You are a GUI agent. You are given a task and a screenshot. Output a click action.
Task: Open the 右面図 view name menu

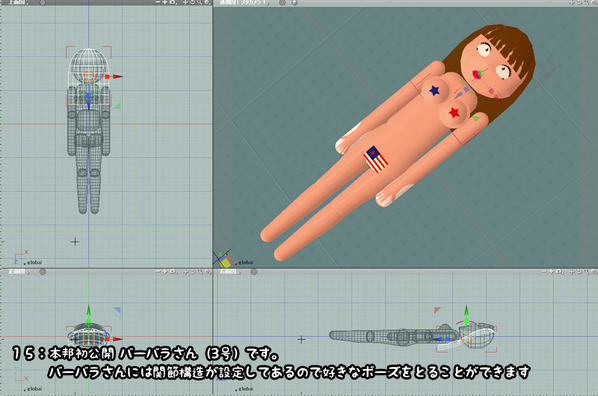230,272
